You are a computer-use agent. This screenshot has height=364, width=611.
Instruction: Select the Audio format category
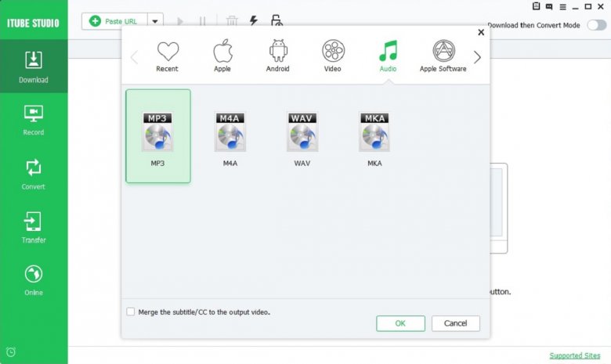tap(388, 56)
